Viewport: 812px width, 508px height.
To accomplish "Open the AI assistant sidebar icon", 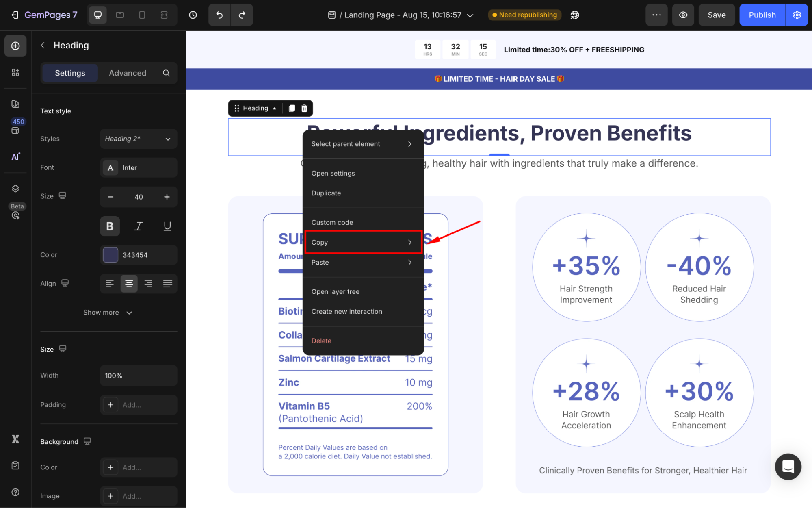I will pos(15,157).
